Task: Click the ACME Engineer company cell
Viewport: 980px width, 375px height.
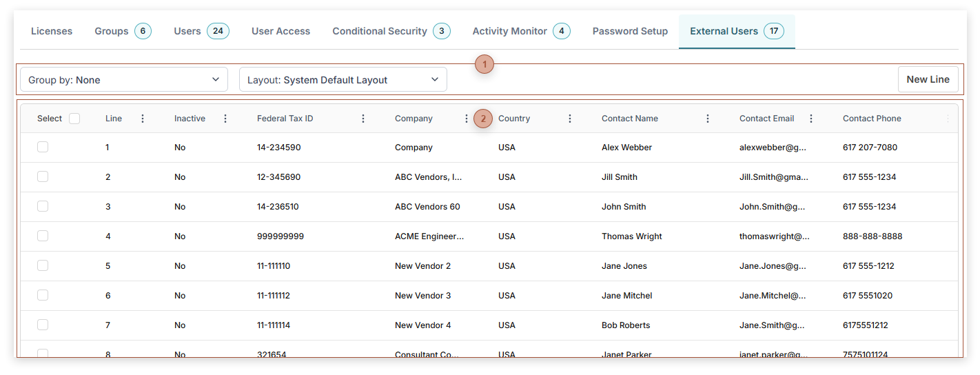Action: pyautogui.click(x=429, y=236)
